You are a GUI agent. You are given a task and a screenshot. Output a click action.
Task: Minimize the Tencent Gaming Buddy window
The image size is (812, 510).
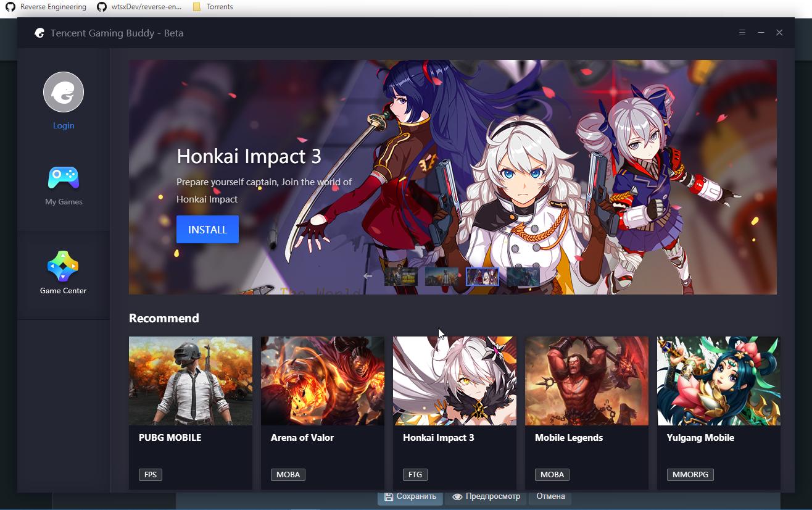click(x=761, y=33)
